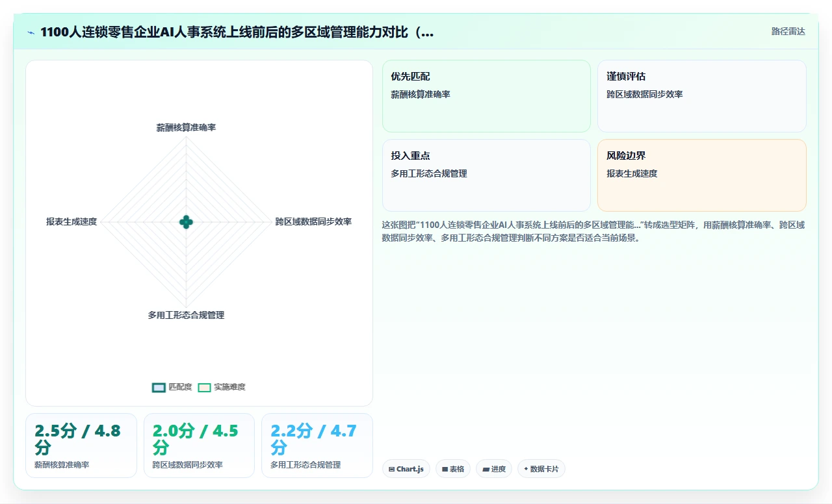
Task: Click the 表格 tag
Action: (x=453, y=469)
